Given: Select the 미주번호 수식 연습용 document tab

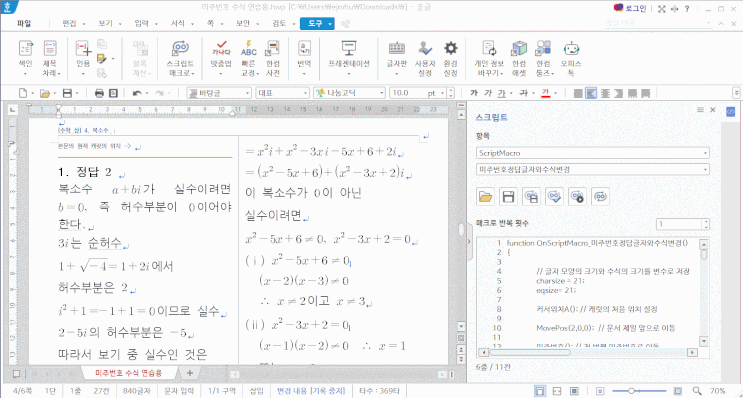Looking at the screenshot, I should pos(128,373).
